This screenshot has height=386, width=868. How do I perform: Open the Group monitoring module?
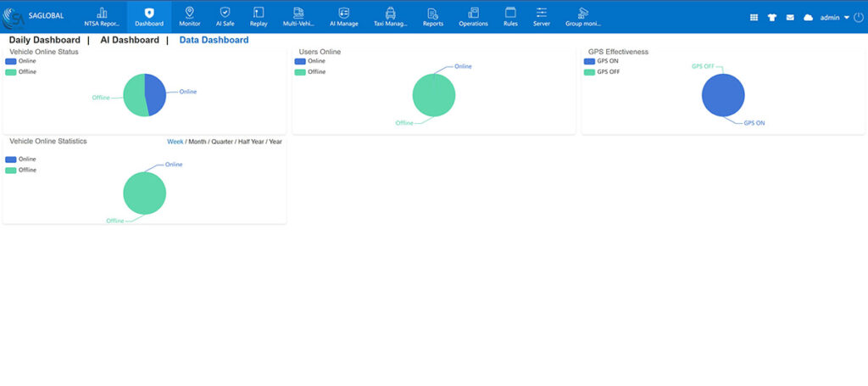[583, 17]
